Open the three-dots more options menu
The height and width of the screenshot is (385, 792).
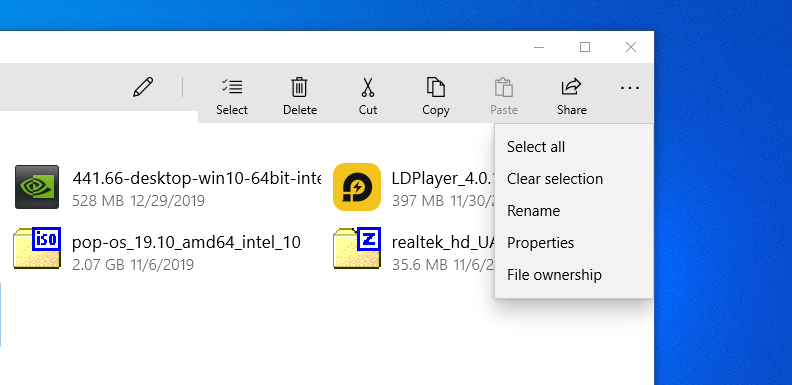pos(629,88)
